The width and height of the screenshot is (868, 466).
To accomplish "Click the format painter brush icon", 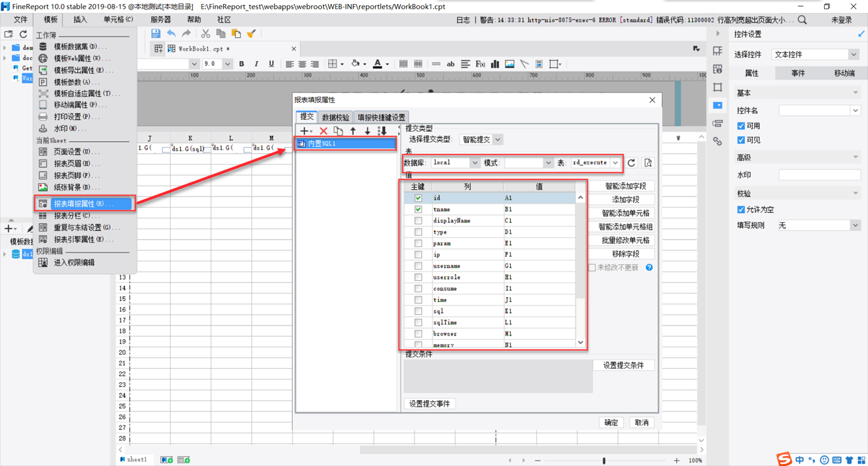I will 251,33.
